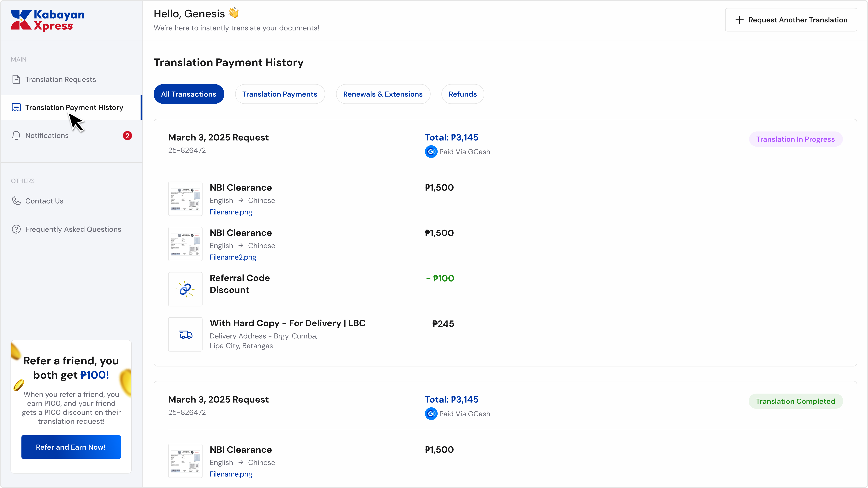
Task: Click GCash logo on first request
Action: (431, 152)
